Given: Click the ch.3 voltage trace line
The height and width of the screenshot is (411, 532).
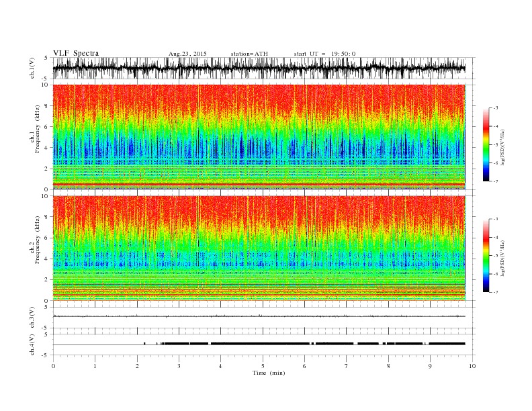Looking at the screenshot, I should [x=259, y=316].
